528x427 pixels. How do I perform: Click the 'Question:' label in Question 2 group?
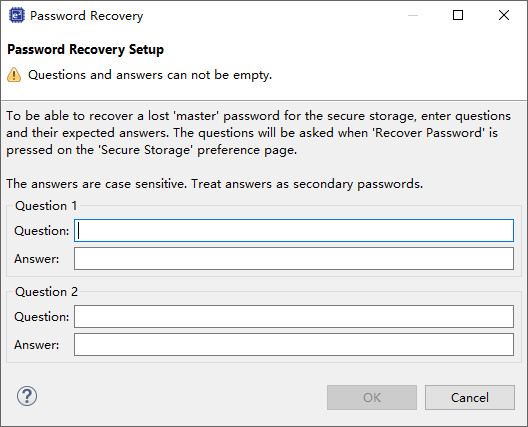42,317
